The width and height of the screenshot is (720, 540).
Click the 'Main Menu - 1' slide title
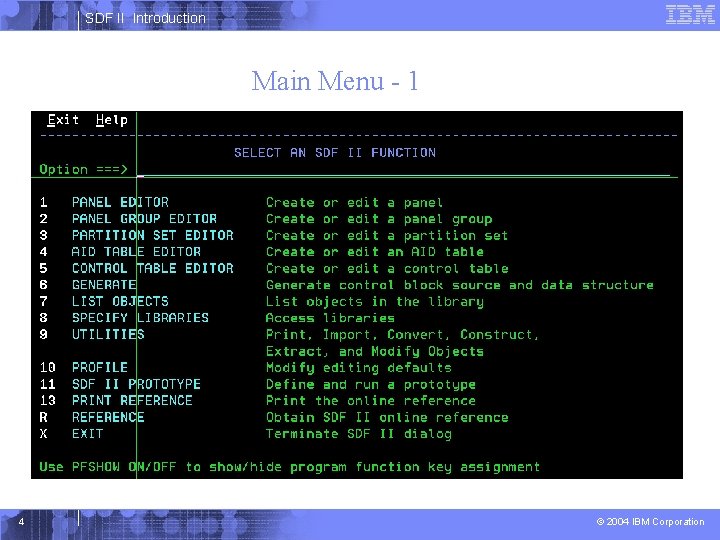[x=335, y=81]
